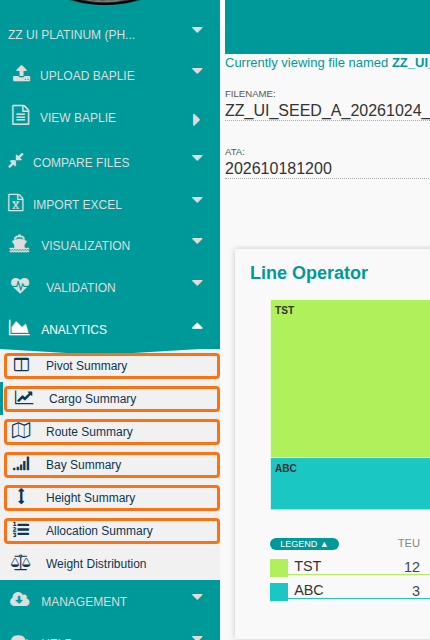Viewport: 430px width, 640px height.
Task: Click the Visualization ship icon
Action: (x=19, y=244)
